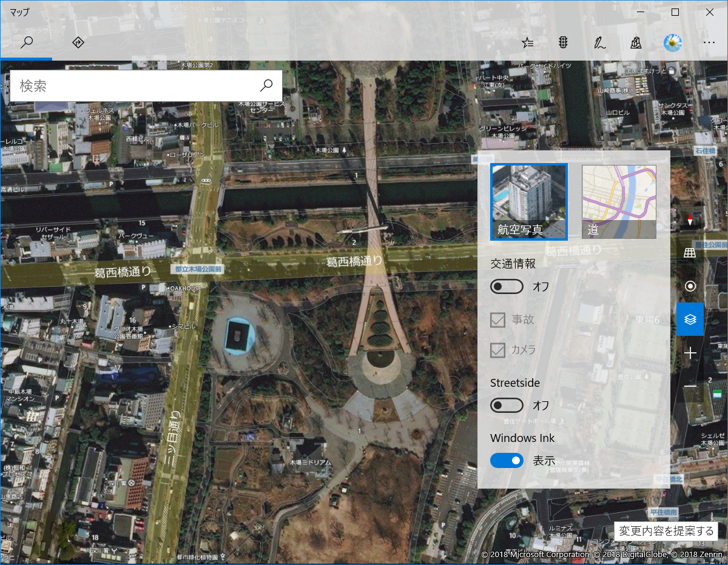
Task: Click the magnifier in the search box
Action: click(x=266, y=85)
